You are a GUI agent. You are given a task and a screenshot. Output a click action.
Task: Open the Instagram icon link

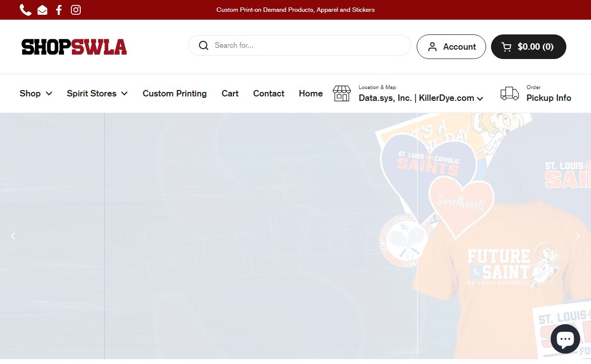(x=76, y=10)
